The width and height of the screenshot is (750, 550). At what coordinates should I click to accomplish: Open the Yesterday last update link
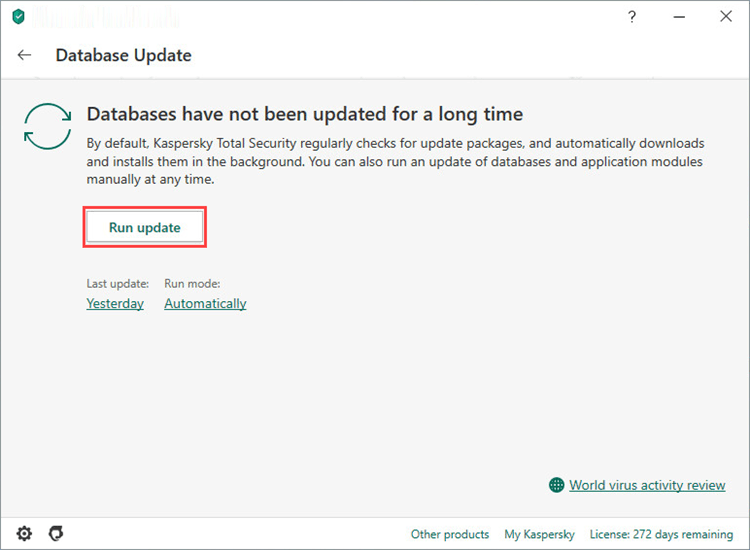[115, 303]
